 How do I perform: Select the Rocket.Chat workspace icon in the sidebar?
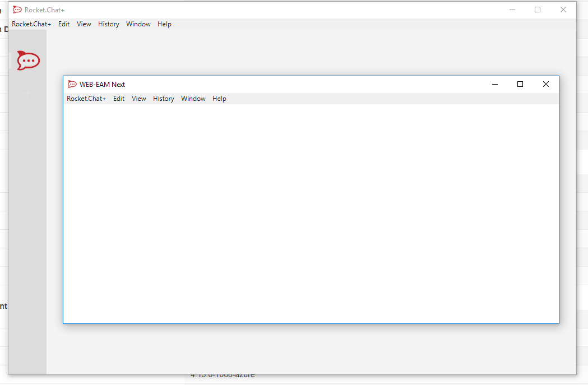pyautogui.click(x=27, y=61)
